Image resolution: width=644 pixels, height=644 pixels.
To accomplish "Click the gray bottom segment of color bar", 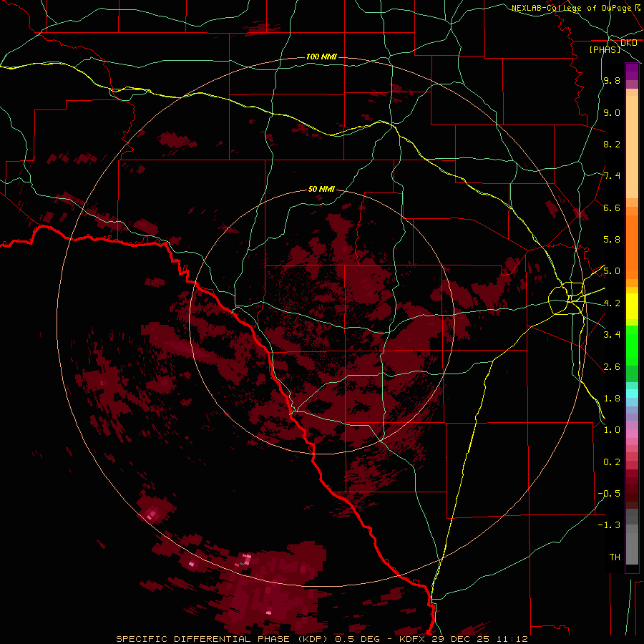I will pos(632,548).
